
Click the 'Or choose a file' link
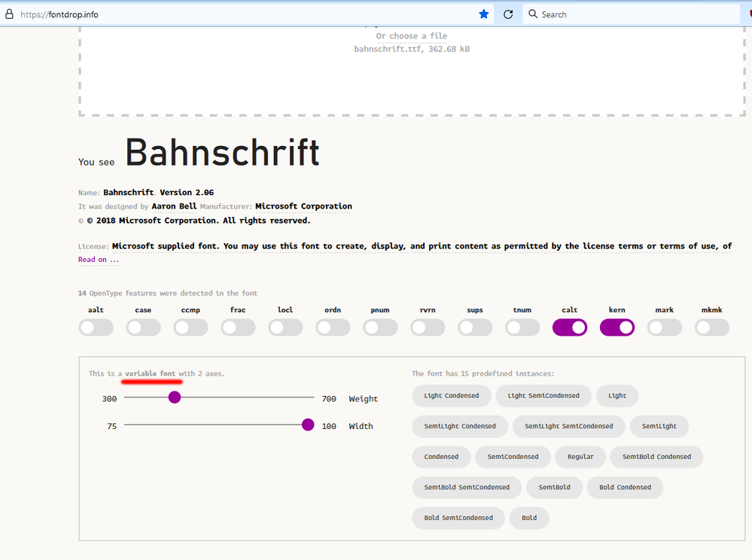(x=412, y=36)
